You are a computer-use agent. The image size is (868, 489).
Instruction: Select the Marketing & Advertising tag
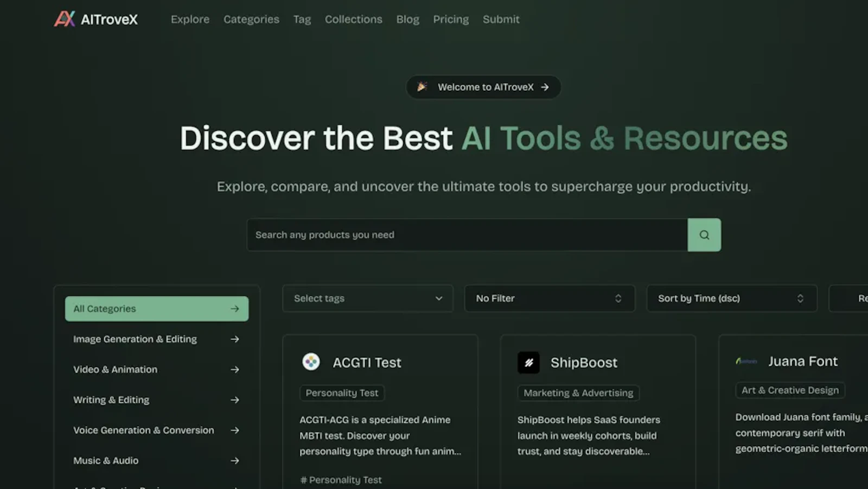(578, 392)
